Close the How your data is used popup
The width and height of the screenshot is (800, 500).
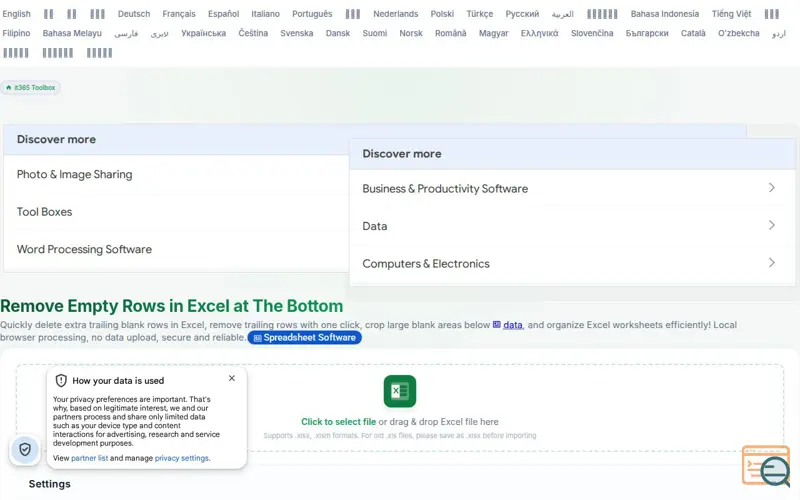[x=232, y=378]
